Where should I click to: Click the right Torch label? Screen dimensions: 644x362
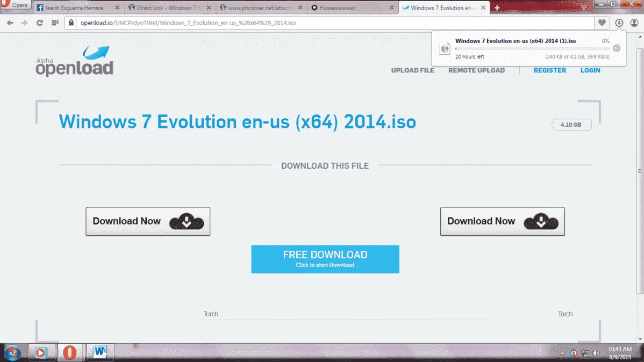tap(565, 314)
